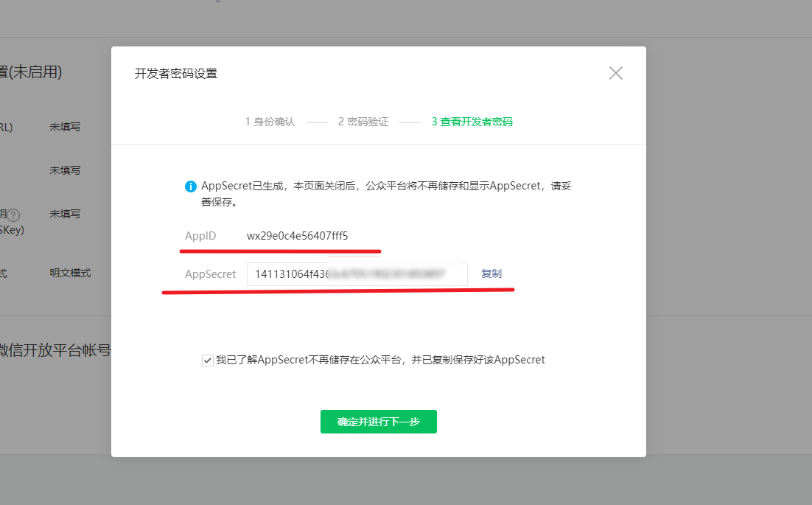Close the developer password settings dialog
The height and width of the screenshot is (505, 812).
pos(616,73)
